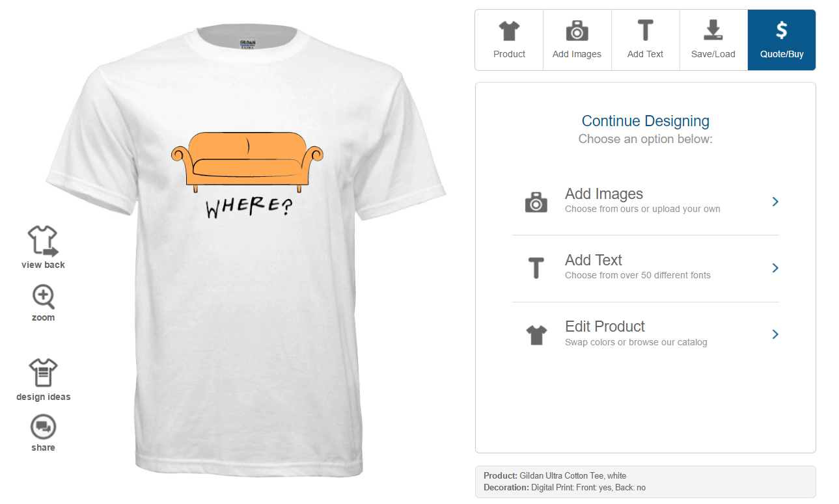Click the zoom magnifier icon
This screenshot has width=839, height=504.
pos(44,297)
